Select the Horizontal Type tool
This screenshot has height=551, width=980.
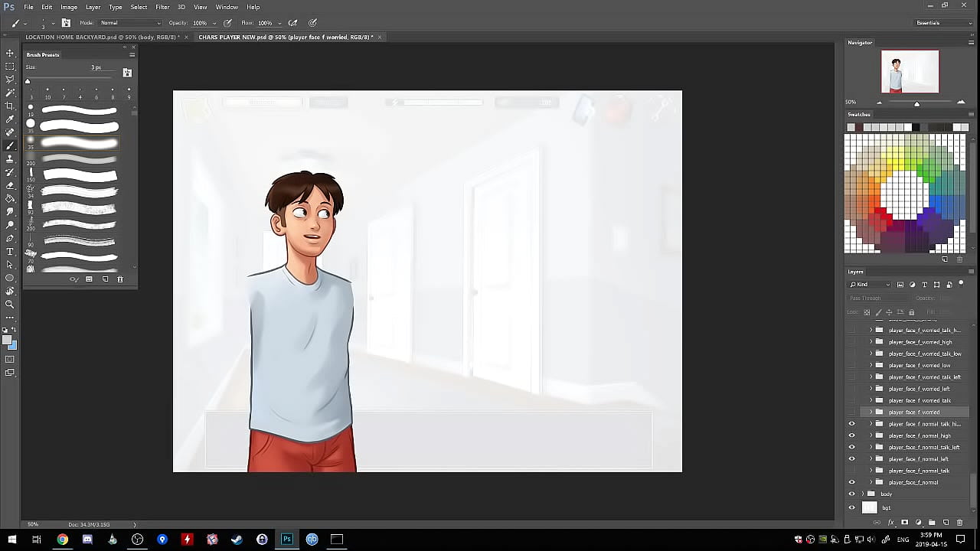click(10, 251)
